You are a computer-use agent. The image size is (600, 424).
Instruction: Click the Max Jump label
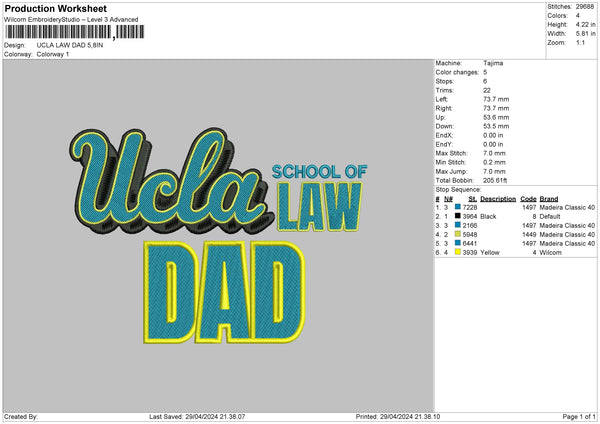(452, 171)
